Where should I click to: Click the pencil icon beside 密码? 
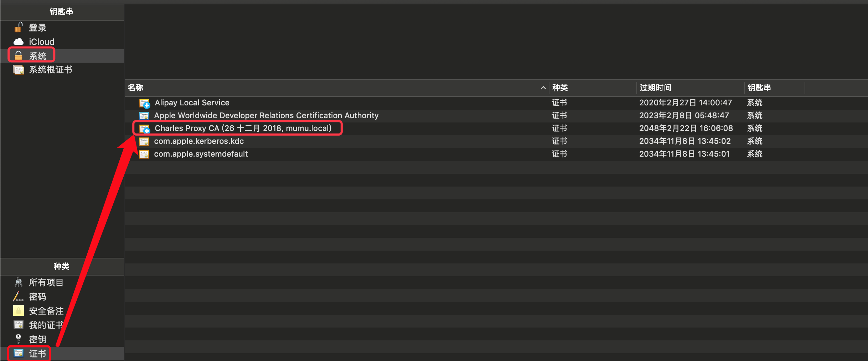19,297
